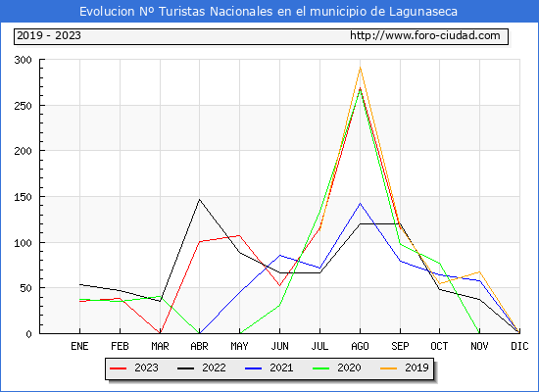
Task: Click the orange 2019 data point at NOV
Action: [479, 272]
